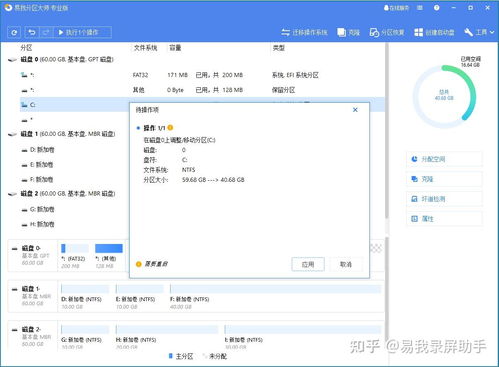Click the help question mark icon
Image resolution: width=499 pixels, height=367 pixels.
pos(437,8)
